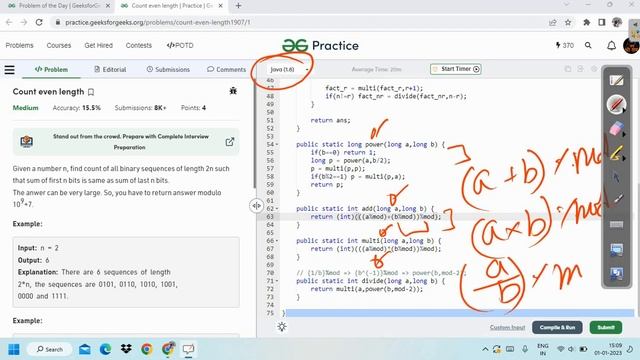640x360 pixels.
Task: Open the user profile avatar on GeeksforGeeks
Action: click(631, 45)
